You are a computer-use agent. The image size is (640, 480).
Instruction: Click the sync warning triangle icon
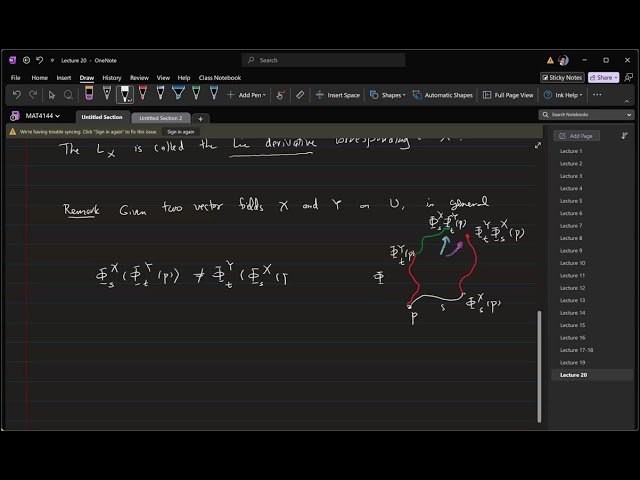(550, 60)
